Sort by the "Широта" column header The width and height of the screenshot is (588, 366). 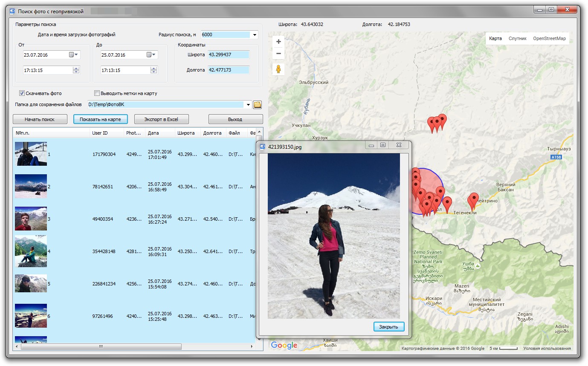point(188,133)
